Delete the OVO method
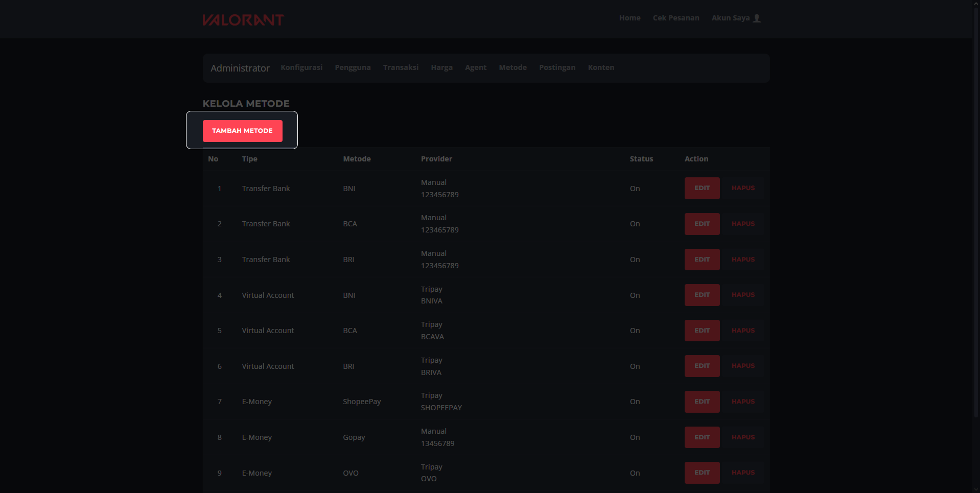980x493 pixels. (x=743, y=473)
